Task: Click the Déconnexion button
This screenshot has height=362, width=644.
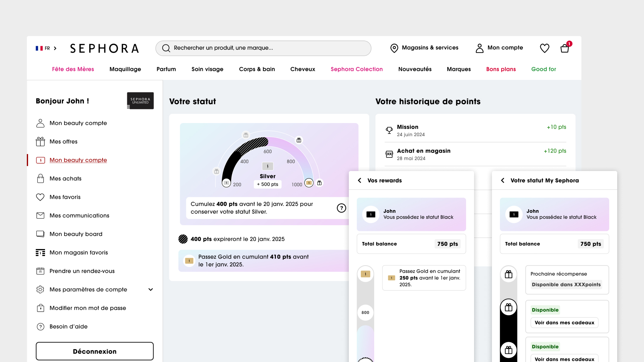Action: [95, 351]
